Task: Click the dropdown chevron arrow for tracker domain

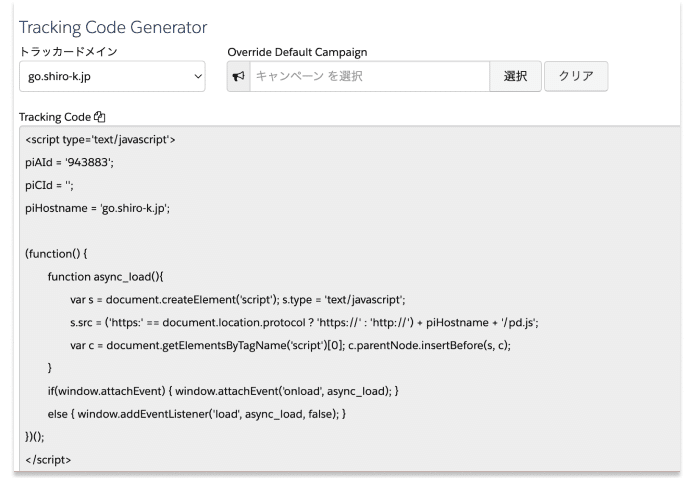Action: [x=196, y=78]
